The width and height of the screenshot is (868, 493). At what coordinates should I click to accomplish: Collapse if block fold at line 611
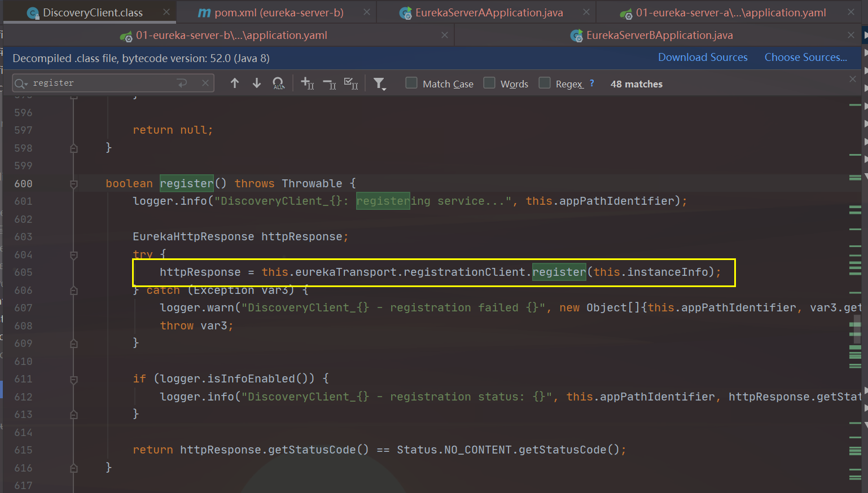coord(73,380)
